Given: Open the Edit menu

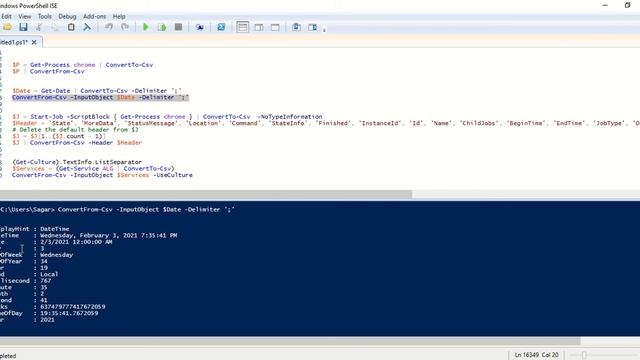Looking at the screenshot, I should point(6,16).
